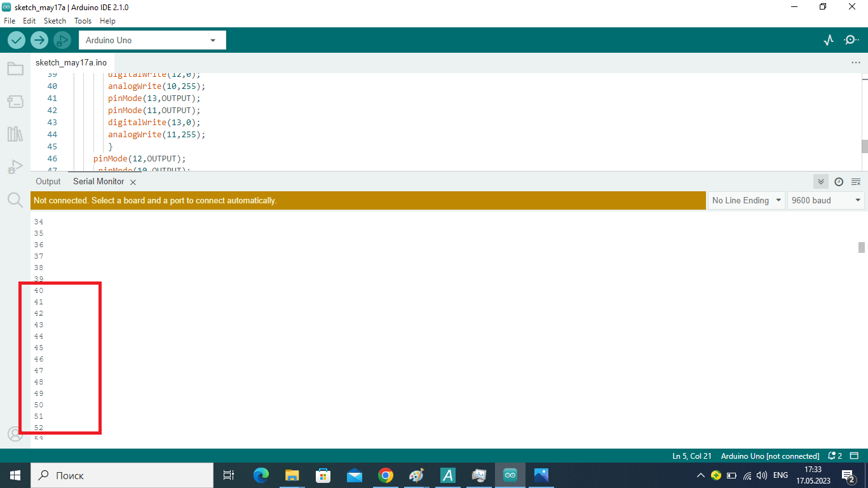Open the Wi-Fi network tray icon
This screenshot has height=488, width=868.
747,475
